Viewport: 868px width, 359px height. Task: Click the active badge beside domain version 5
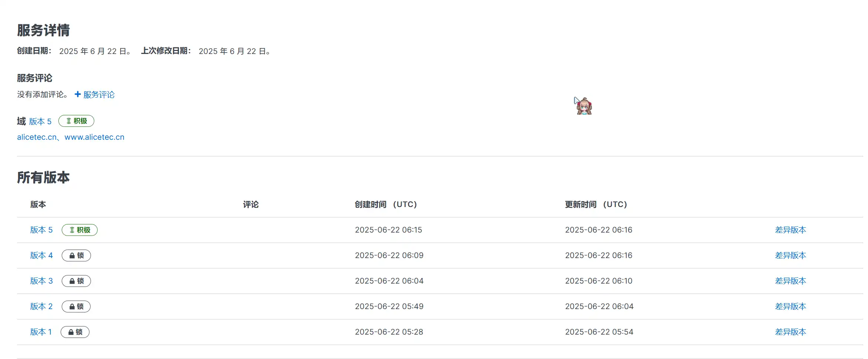tap(76, 121)
